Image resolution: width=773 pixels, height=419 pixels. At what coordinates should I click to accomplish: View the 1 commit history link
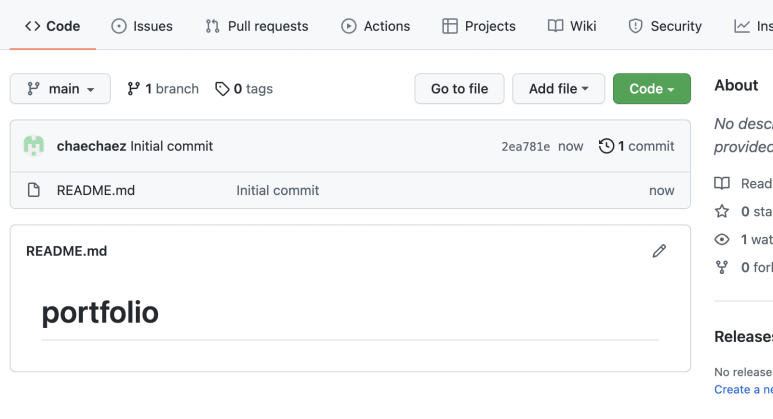coord(636,146)
